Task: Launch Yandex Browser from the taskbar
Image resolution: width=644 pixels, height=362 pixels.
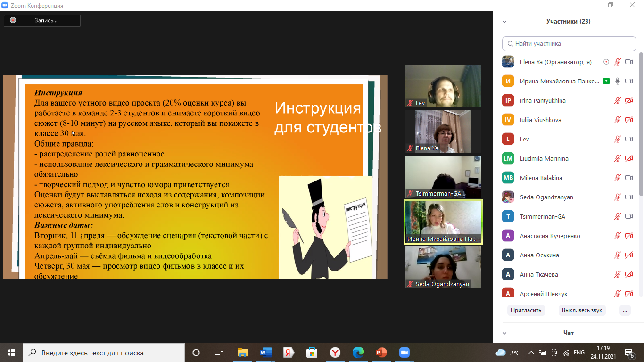Action: (x=335, y=353)
